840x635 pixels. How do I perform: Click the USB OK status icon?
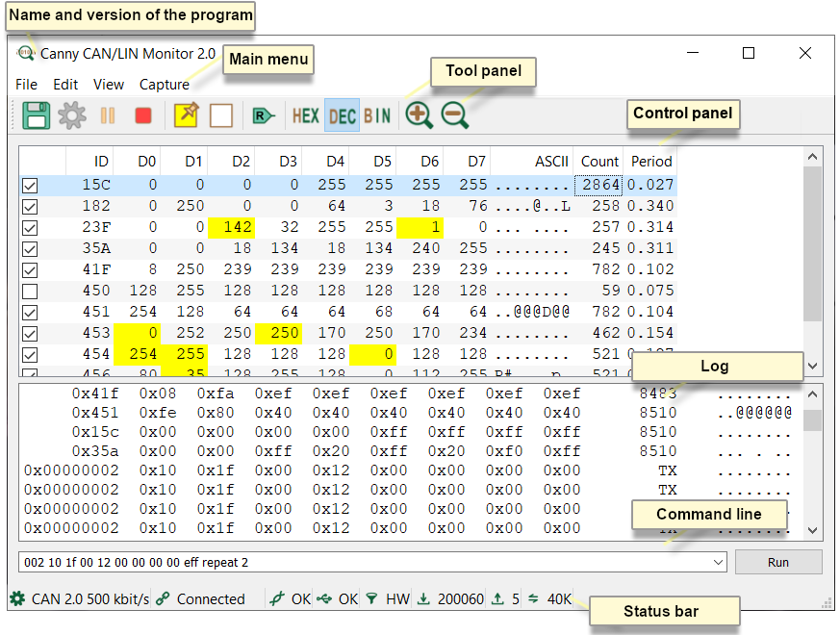click(x=324, y=598)
